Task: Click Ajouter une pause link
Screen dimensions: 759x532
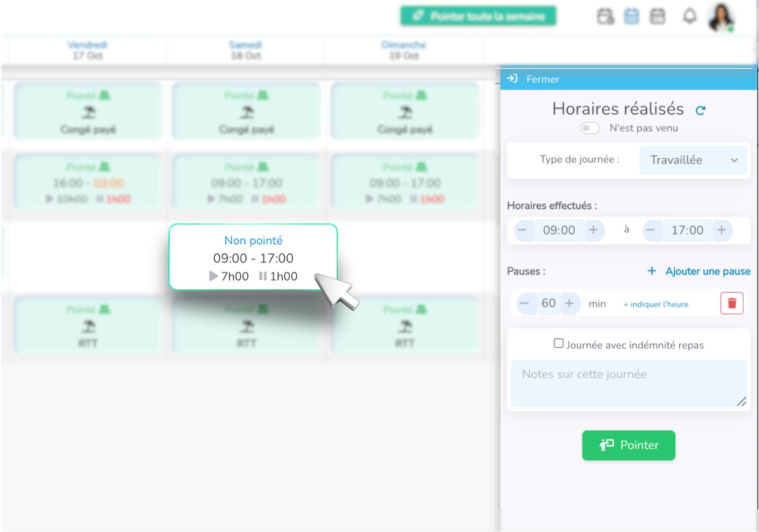Action: (699, 271)
